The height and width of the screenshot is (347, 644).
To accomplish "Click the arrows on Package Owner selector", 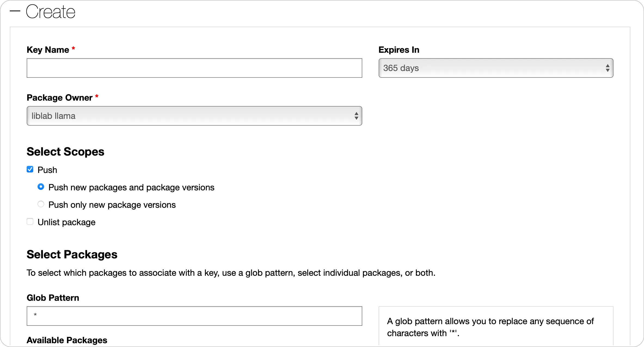I will pos(356,116).
